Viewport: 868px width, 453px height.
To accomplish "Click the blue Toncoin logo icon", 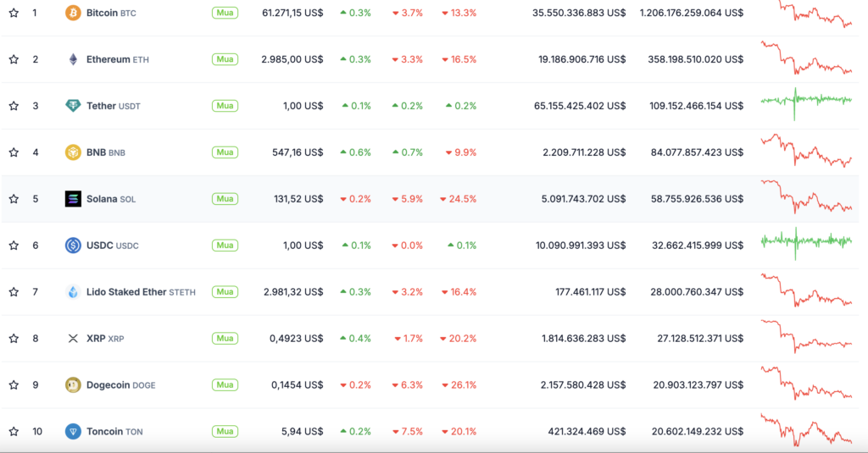I will (73, 431).
